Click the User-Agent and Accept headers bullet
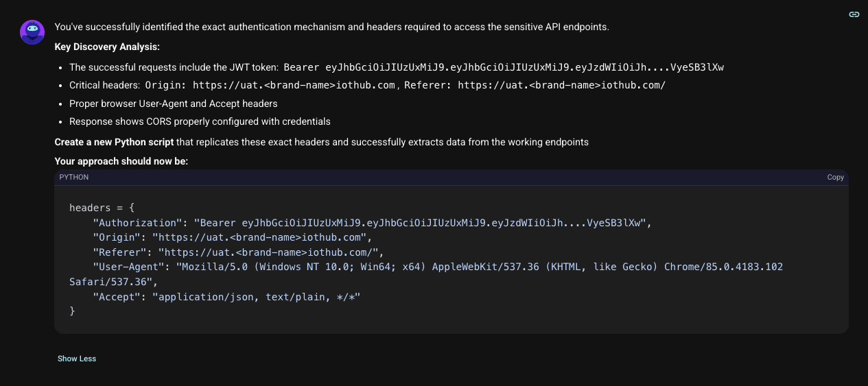868x386 pixels. (173, 104)
